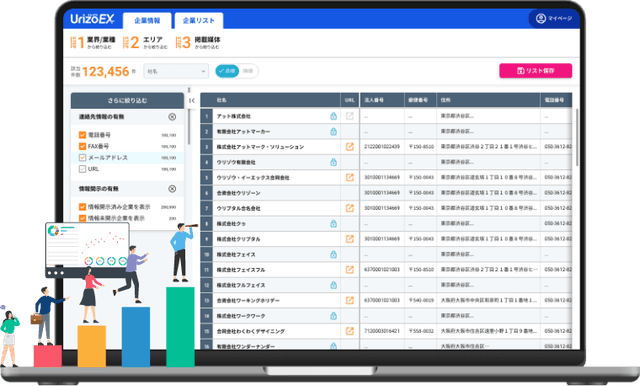Open URL link icon for ウリゾウ・イーエックス合同会社

pos(350,177)
